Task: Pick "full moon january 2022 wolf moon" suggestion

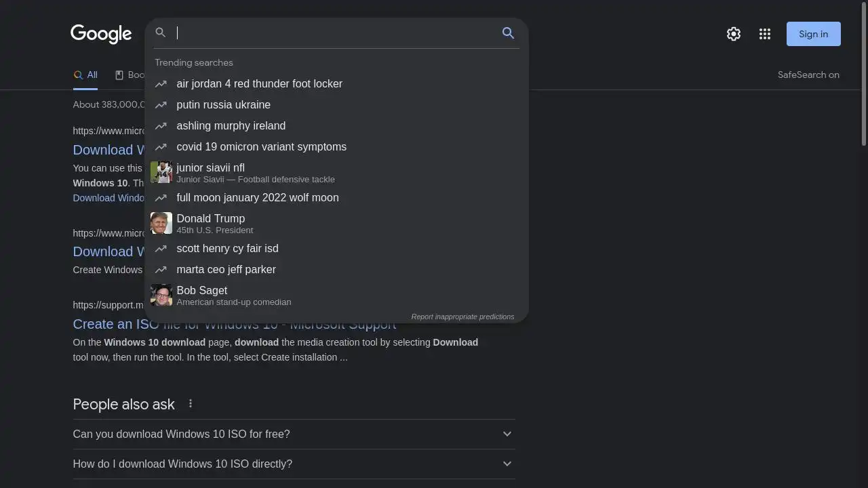Action: pos(257,198)
